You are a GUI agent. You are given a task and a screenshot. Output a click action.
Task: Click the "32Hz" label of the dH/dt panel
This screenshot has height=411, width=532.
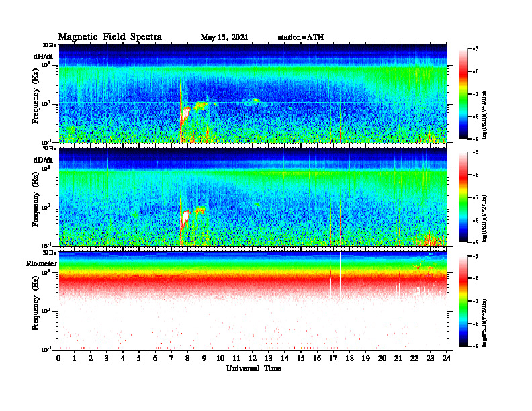49,45
